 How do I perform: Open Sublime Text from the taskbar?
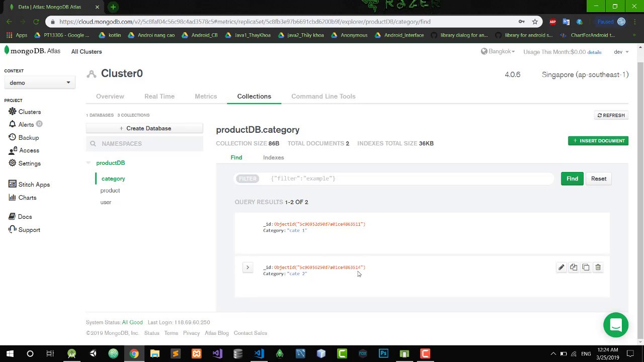click(176, 353)
